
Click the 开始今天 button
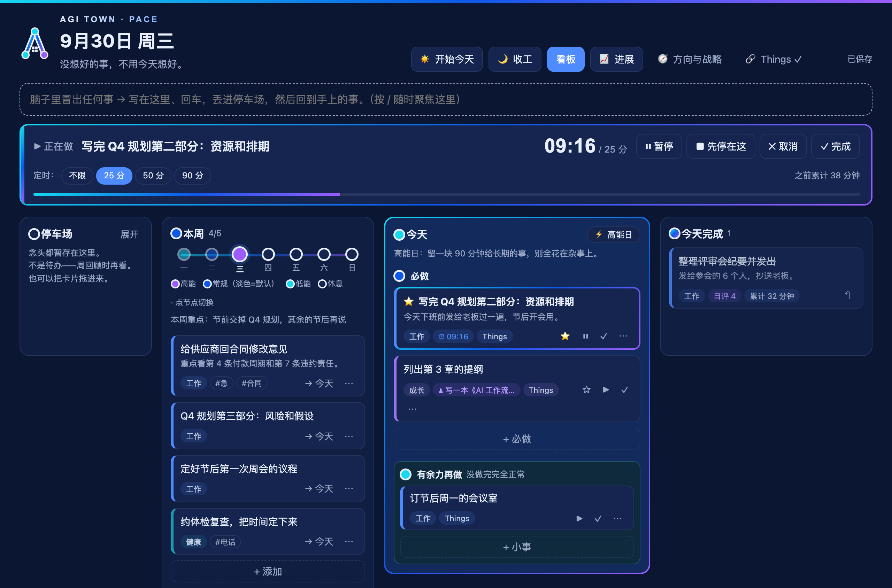coord(447,59)
